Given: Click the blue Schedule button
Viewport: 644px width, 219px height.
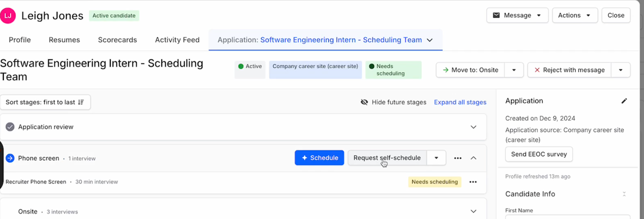Looking at the screenshot, I should (x=319, y=158).
